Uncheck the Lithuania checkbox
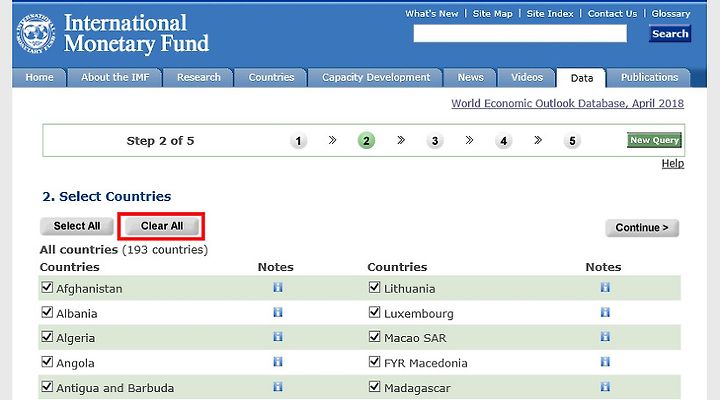 374,287
